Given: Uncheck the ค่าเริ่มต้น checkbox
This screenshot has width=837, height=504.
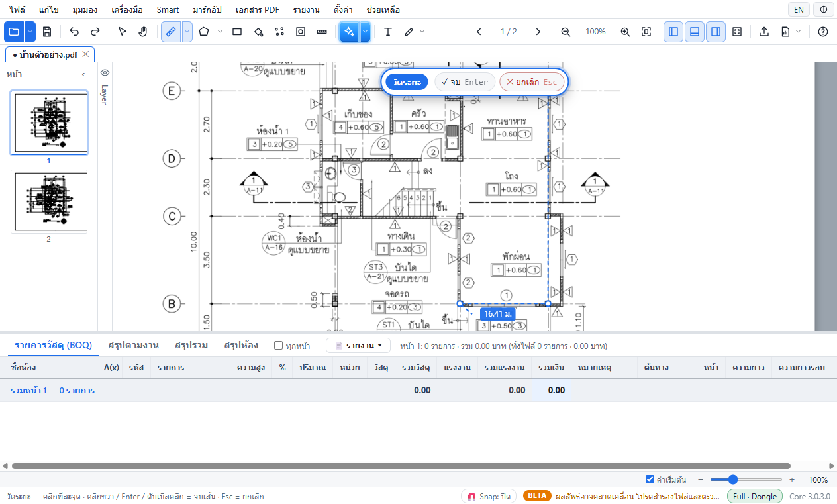Looking at the screenshot, I should pyautogui.click(x=650, y=479).
